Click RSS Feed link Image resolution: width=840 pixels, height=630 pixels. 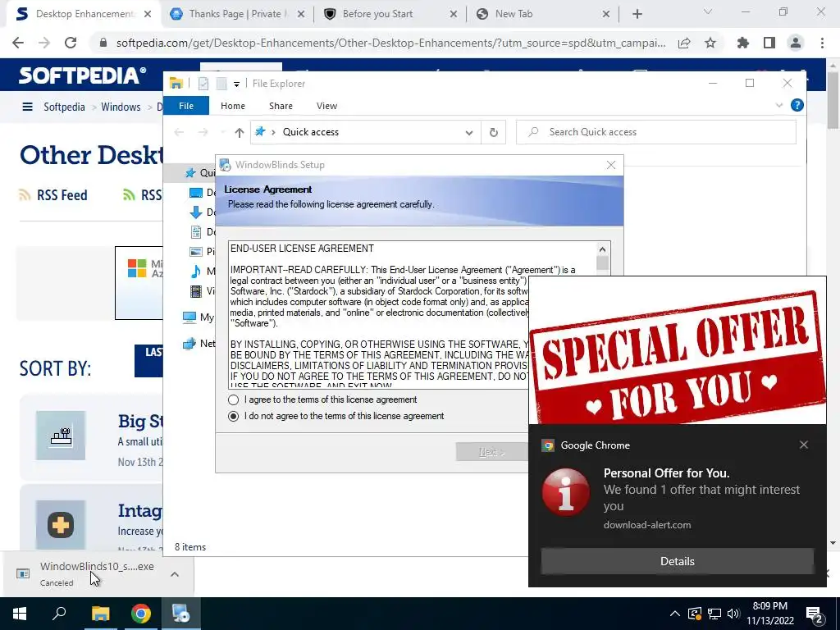(x=62, y=195)
